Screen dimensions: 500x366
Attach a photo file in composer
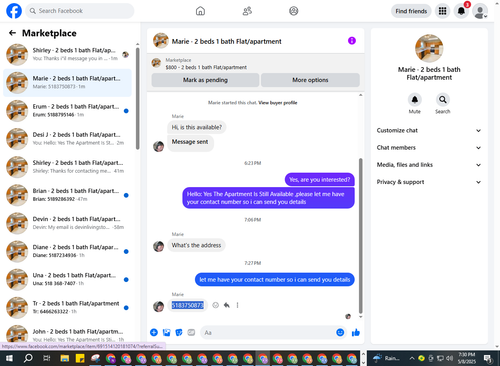(166, 332)
